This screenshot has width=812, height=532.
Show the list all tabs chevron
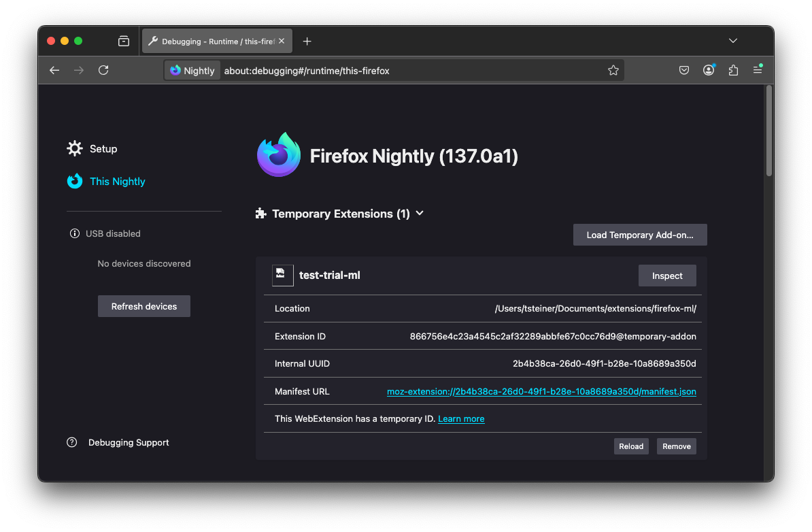click(732, 41)
